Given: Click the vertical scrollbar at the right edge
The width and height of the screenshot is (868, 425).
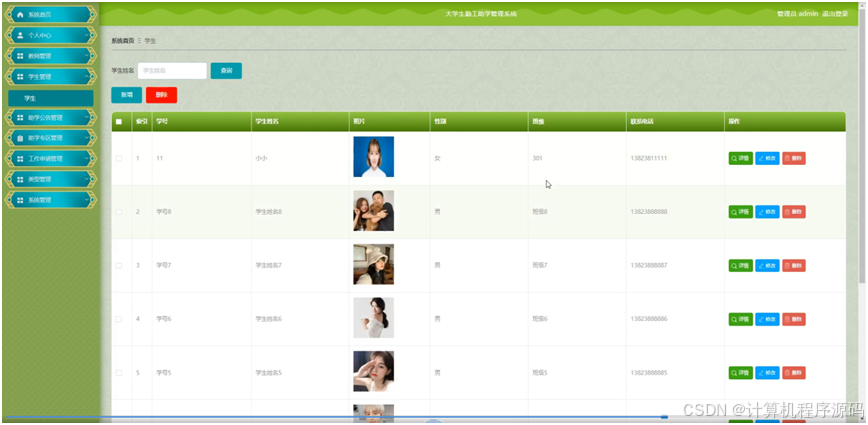Looking at the screenshot, I should point(861,144).
